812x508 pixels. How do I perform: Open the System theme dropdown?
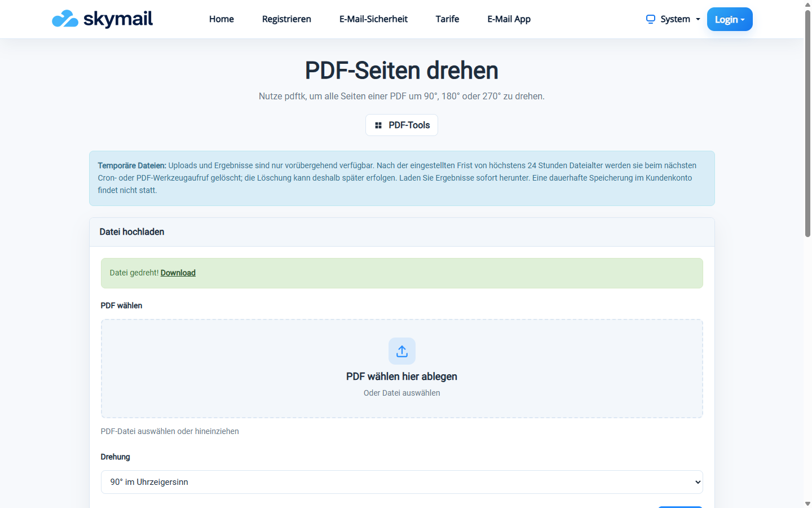point(673,19)
